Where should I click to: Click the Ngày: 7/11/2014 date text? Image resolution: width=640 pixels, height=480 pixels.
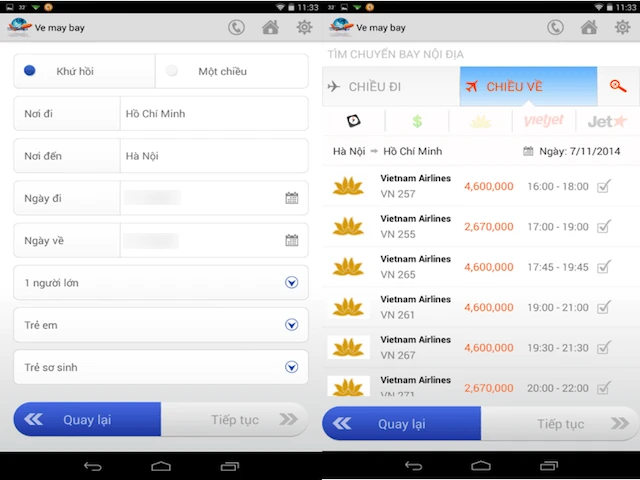580,151
